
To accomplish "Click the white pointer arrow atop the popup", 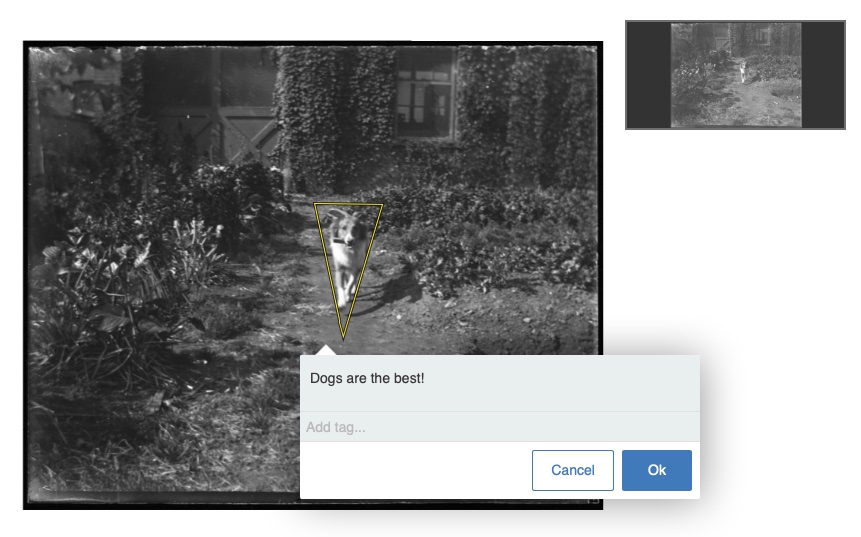I will point(325,350).
